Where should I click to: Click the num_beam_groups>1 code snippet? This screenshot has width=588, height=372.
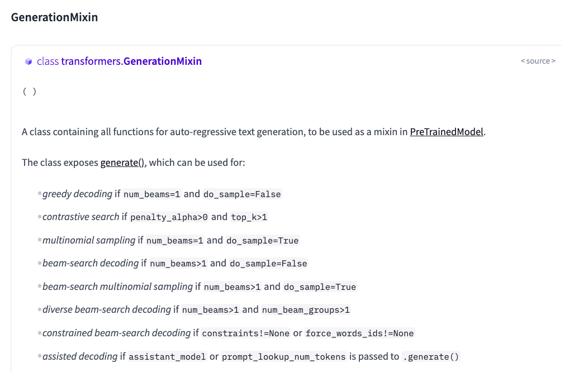coord(306,310)
